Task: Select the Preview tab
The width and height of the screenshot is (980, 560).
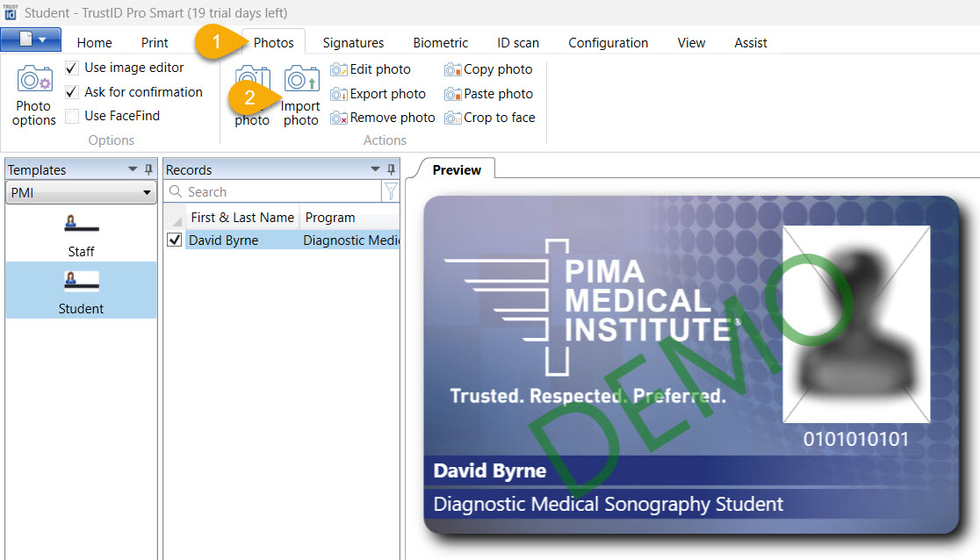Action: [x=457, y=170]
